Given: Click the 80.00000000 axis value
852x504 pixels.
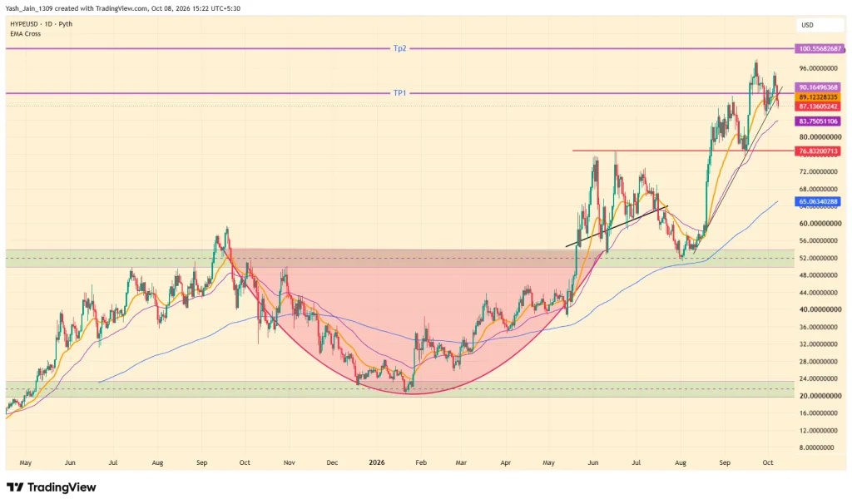Looking at the screenshot, I should [820, 137].
